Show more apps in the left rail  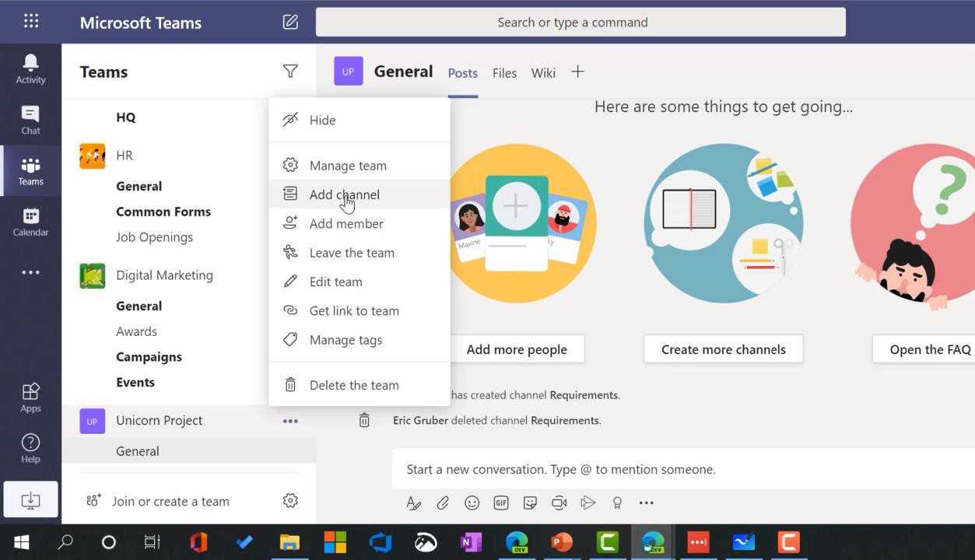coord(30,272)
